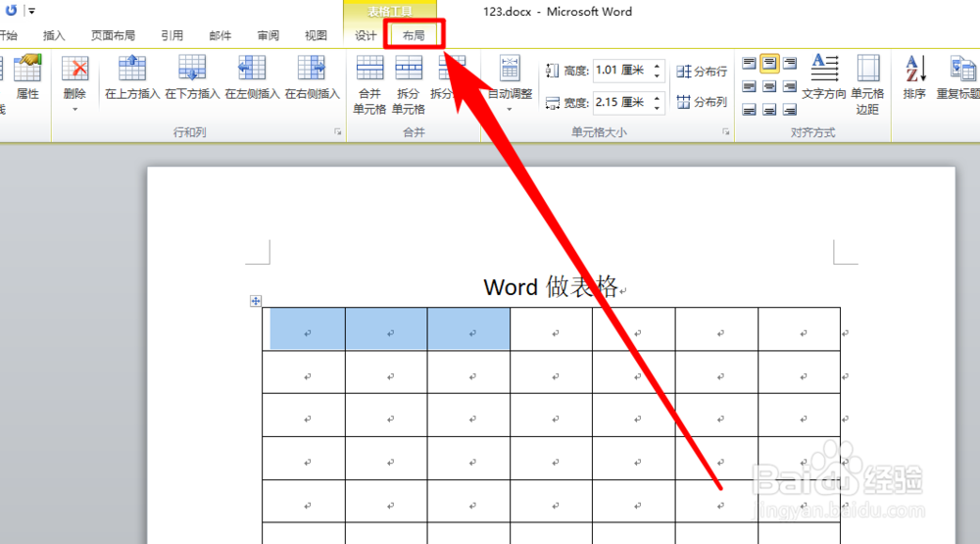
Task: Open the 单元格大小 group dialog launcher
Action: [725, 132]
